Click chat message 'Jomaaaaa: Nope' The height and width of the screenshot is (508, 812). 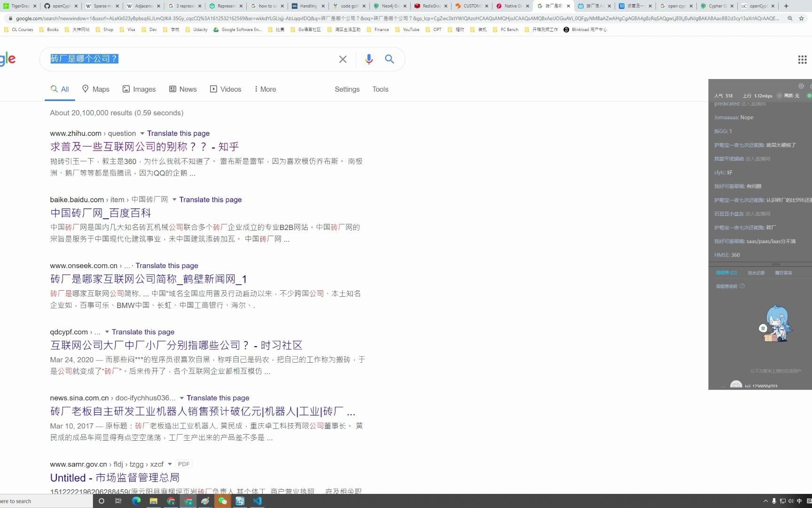coord(734,118)
